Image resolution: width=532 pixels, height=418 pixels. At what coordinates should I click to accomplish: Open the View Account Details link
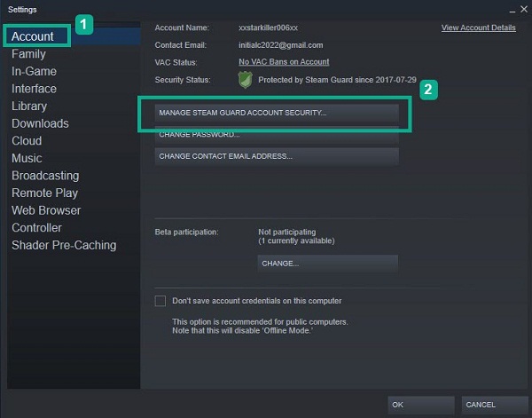point(479,28)
